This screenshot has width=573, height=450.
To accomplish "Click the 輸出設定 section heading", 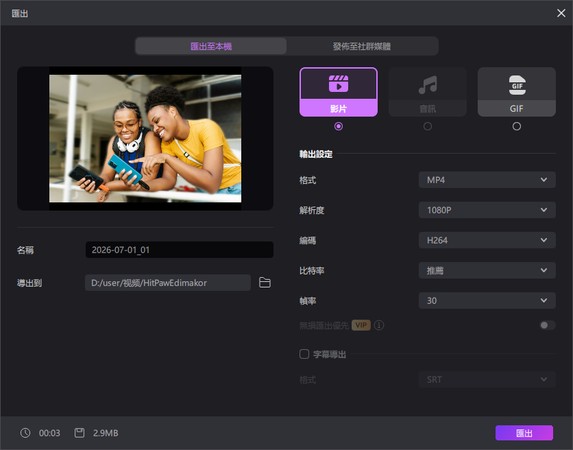I will 316,154.
